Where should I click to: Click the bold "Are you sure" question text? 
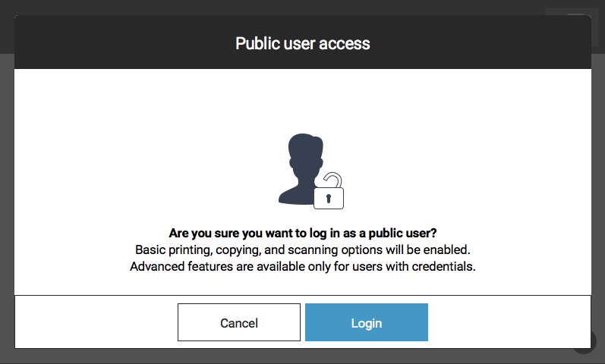(302, 233)
